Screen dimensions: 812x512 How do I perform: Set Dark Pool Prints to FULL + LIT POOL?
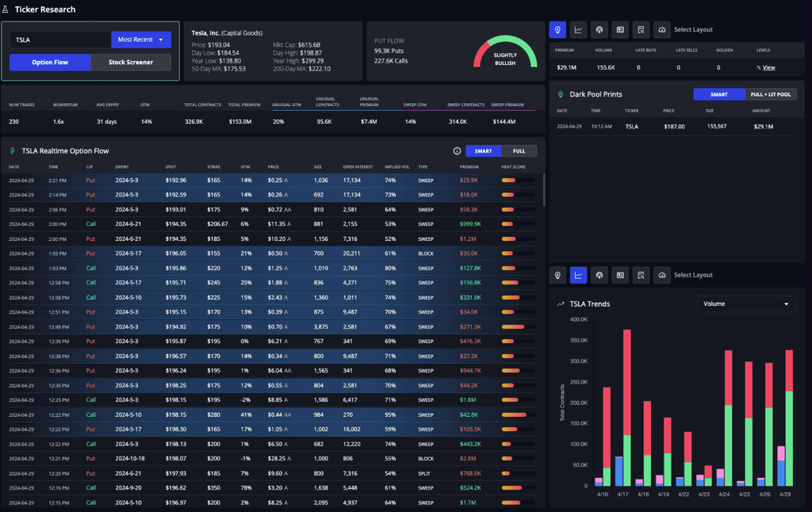click(771, 95)
